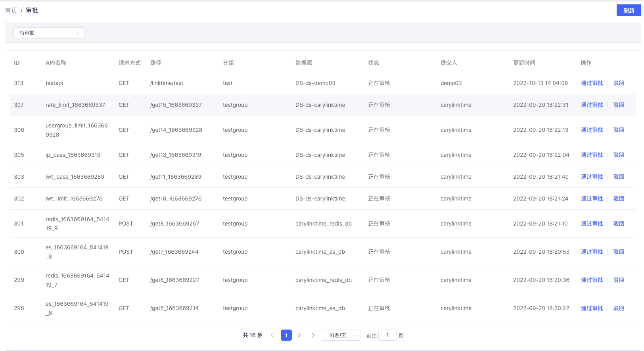Click the /get15_1663669337 path cell
Viewport: 644px width, 351px height.
point(176,105)
